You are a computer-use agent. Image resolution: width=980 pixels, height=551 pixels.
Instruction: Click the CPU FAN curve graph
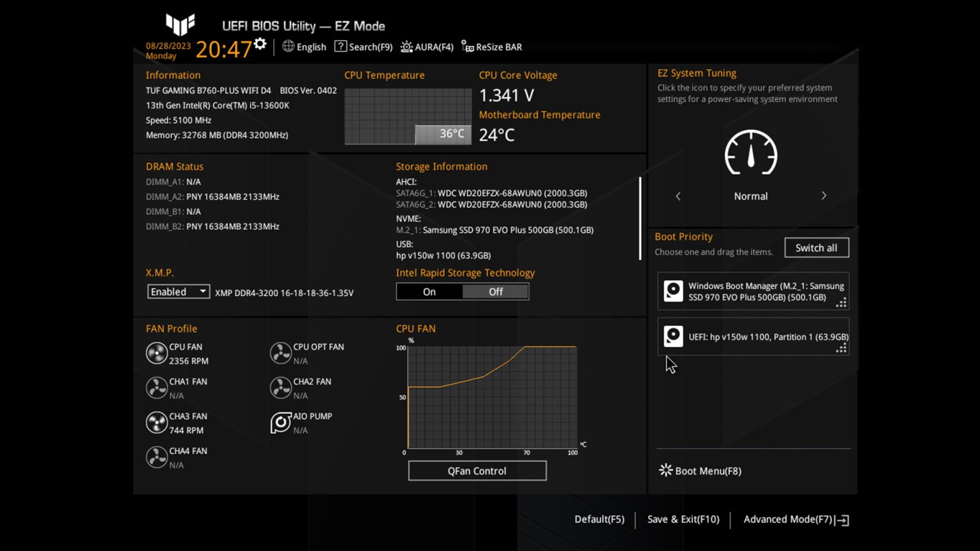[x=492, y=397]
